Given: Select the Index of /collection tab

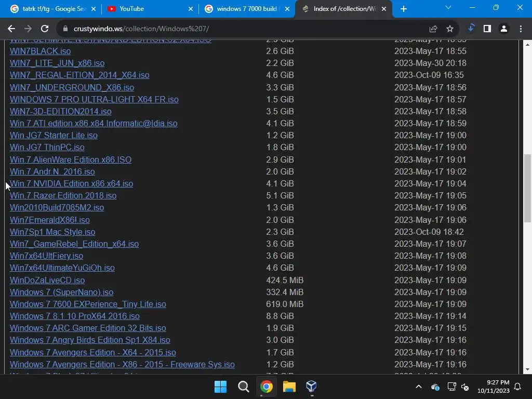Looking at the screenshot, I should 343,9.
